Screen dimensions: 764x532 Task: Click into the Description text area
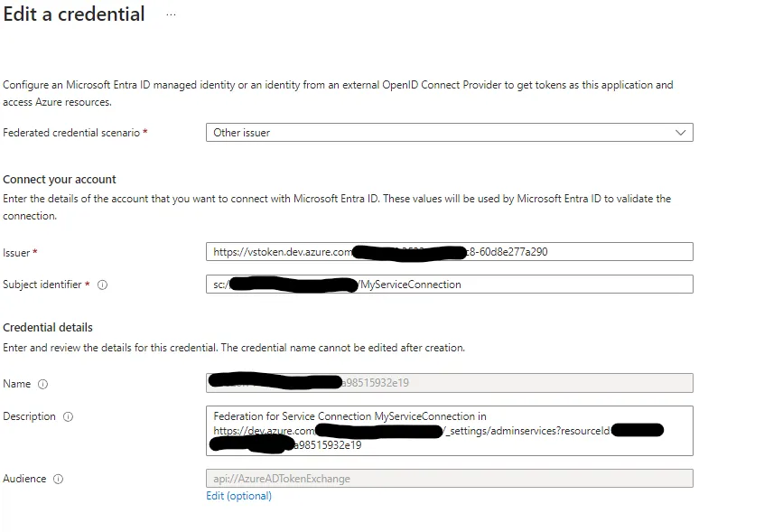pyautogui.click(x=449, y=431)
